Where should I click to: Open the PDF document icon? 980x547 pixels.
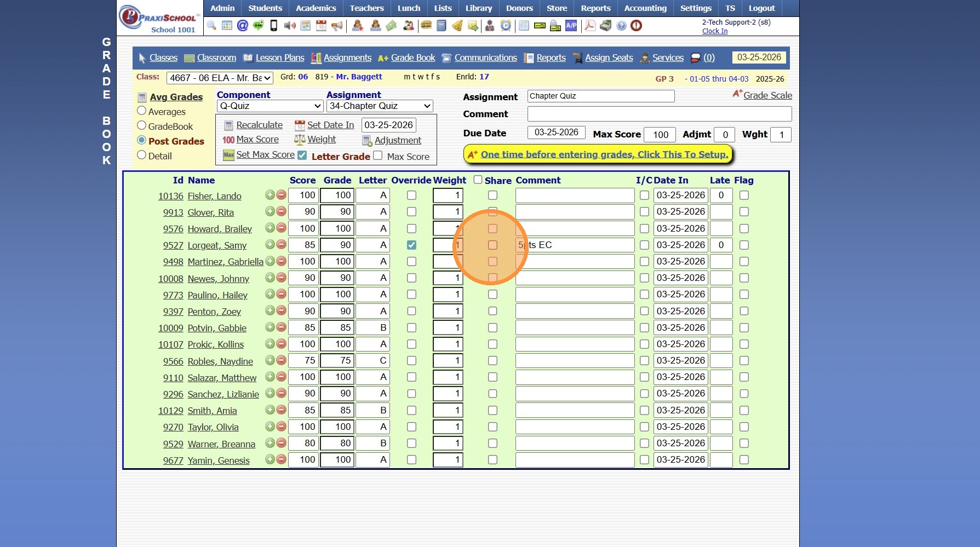tap(590, 26)
